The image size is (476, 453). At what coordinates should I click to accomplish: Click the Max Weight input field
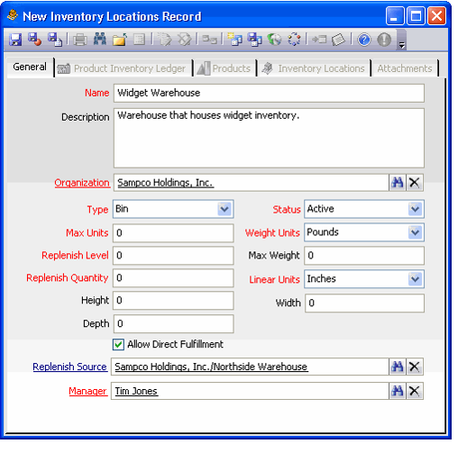pos(364,255)
